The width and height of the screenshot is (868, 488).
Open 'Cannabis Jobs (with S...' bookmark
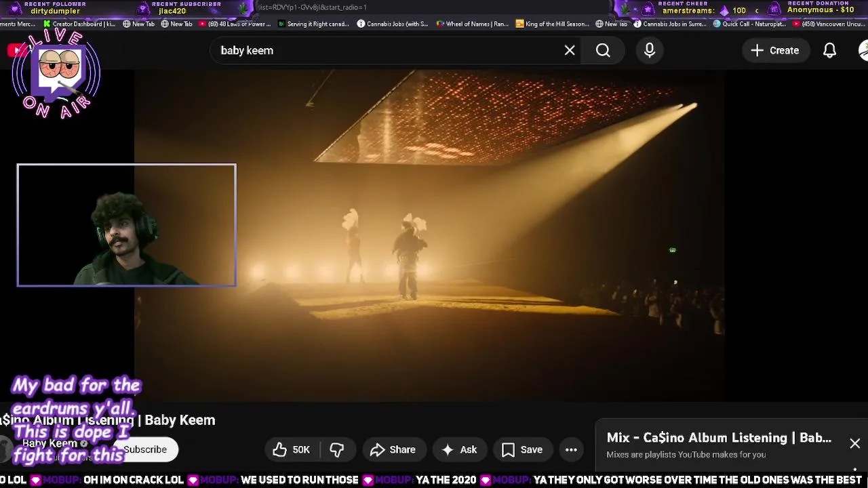393,24
